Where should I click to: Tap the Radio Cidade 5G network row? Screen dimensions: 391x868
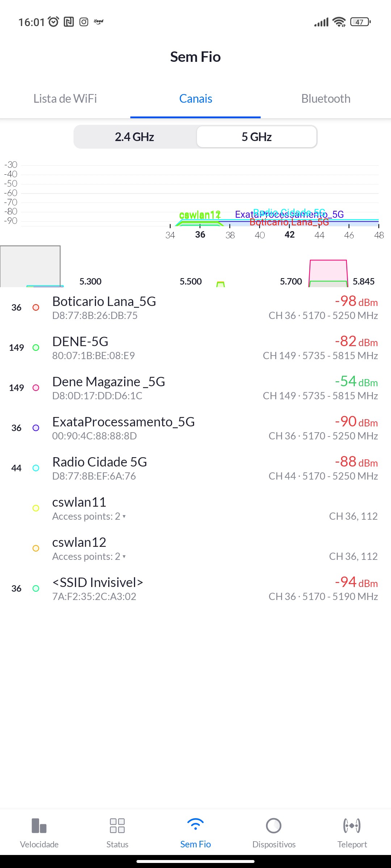tap(195, 468)
